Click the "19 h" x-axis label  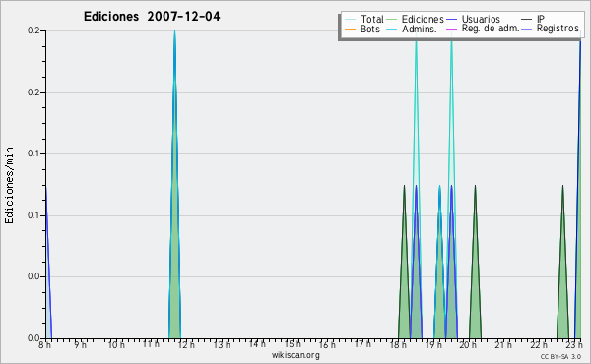tap(433, 344)
